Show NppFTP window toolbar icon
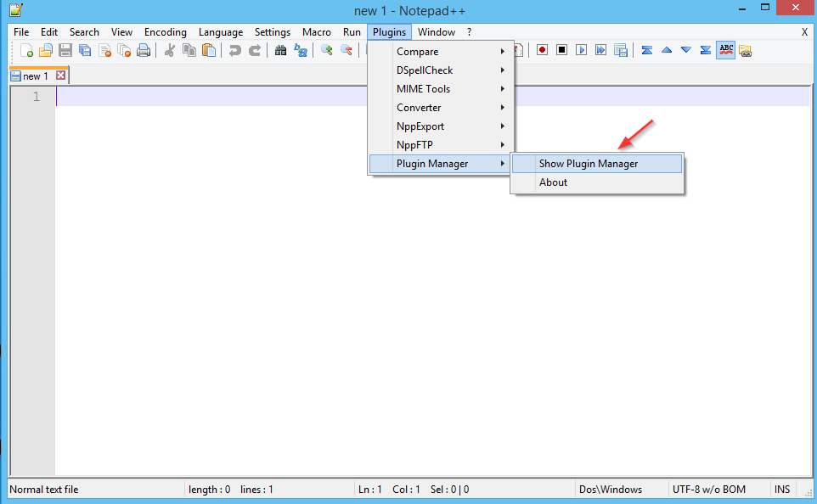Viewport: 817px width, 504px height. click(746, 51)
